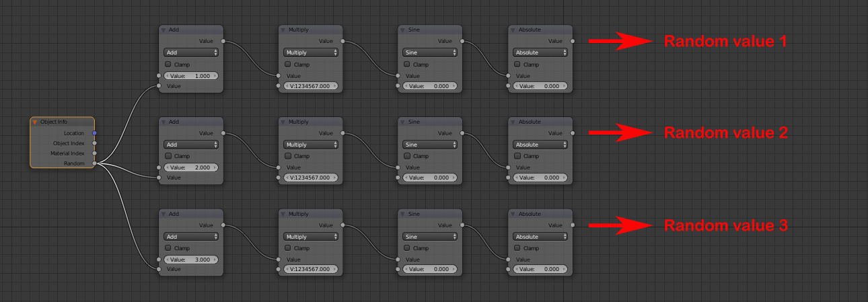Click the blue Location output socket
The height and width of the screenshot is (302, 868).
click(94, 133)
